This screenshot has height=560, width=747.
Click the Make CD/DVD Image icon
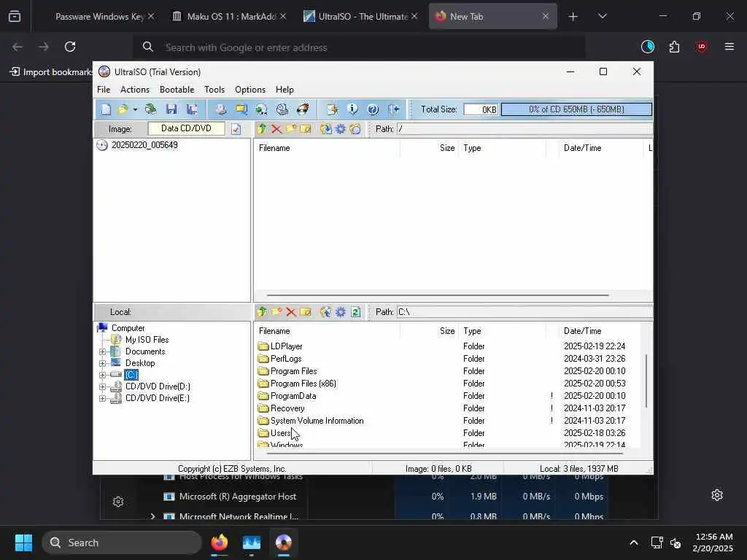(220, 109)
